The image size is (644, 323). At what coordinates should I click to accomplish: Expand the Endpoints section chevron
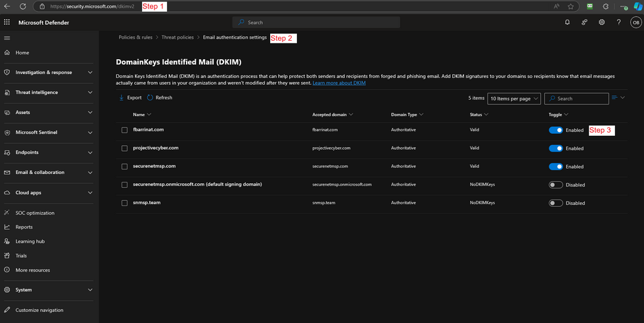click(x=90, y=152)
